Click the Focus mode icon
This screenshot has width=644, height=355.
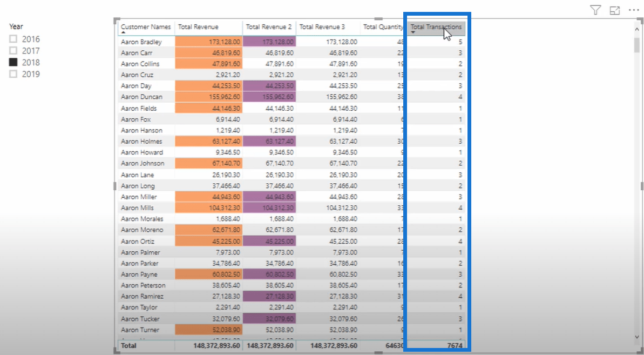coord(614,11)
